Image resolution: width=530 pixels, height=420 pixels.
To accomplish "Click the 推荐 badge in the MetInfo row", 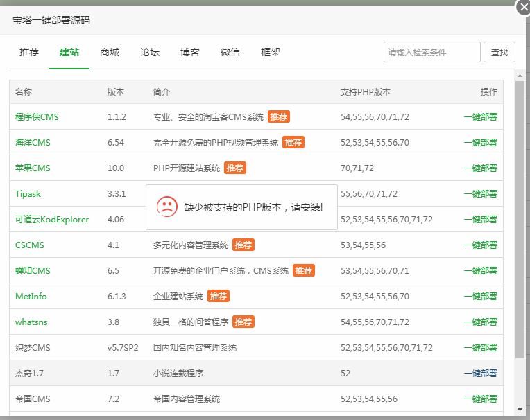I will point(219,296).
